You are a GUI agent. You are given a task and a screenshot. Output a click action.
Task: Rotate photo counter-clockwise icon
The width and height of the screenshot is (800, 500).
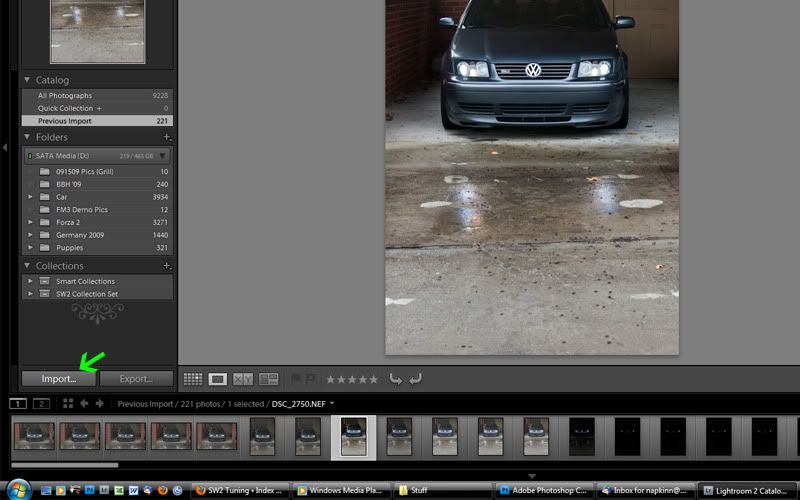tap(395, 379)
